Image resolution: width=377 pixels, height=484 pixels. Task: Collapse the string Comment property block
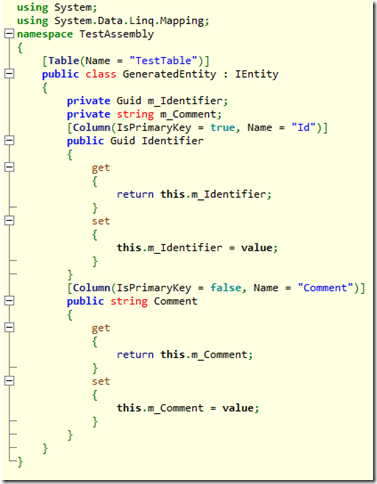click(x=9, y=301)
